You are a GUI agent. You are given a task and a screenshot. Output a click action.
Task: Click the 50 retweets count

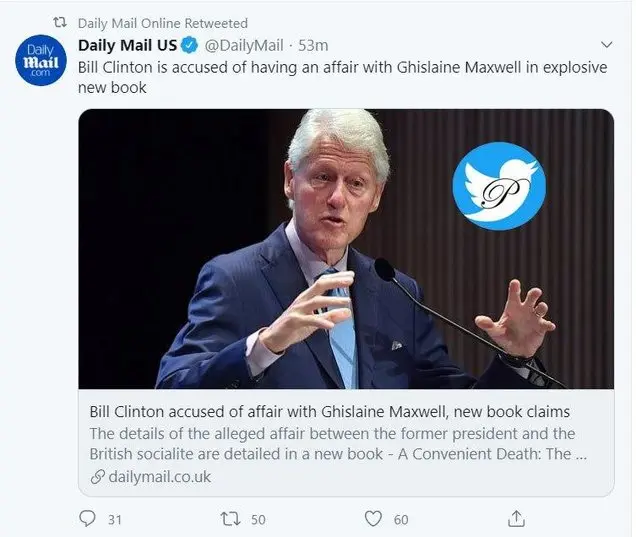point(258,518)
